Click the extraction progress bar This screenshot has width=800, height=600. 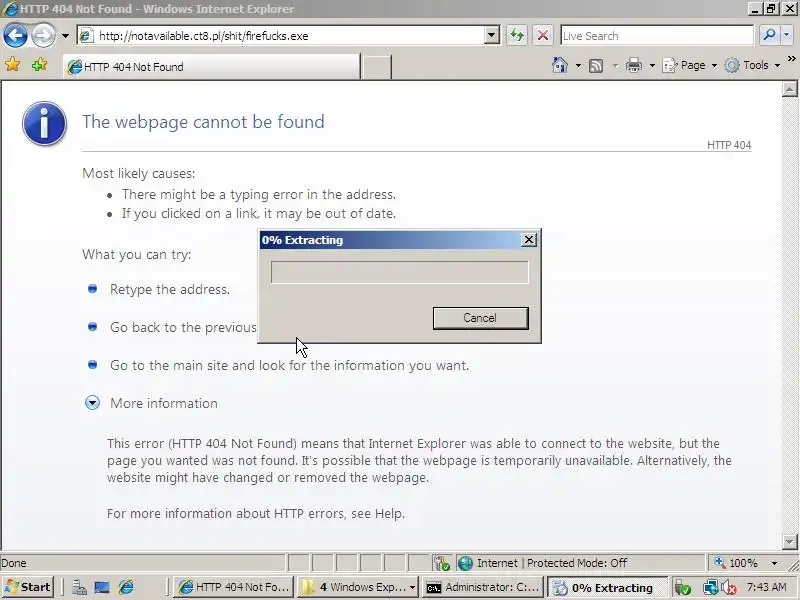(399, 272)
